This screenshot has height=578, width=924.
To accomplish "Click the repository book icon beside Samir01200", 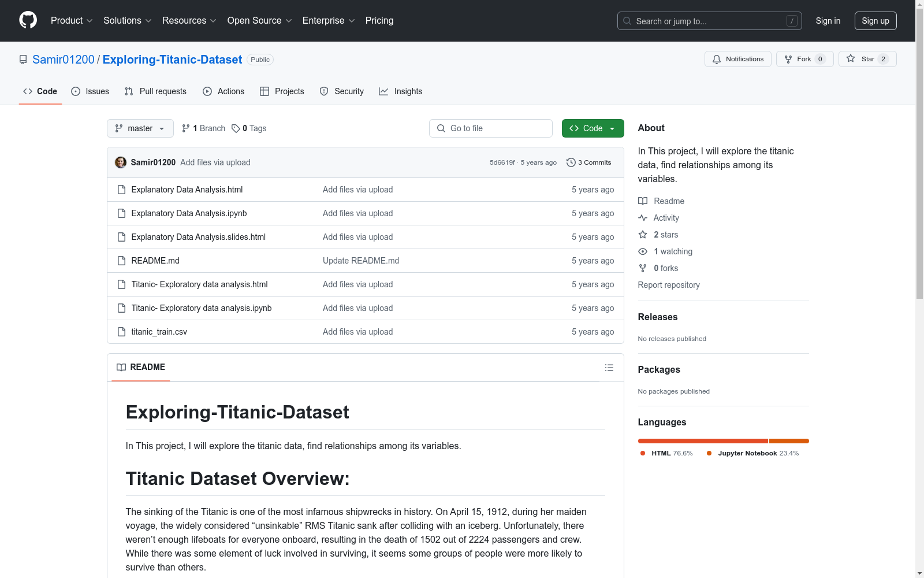I will (x=23, y=60).
